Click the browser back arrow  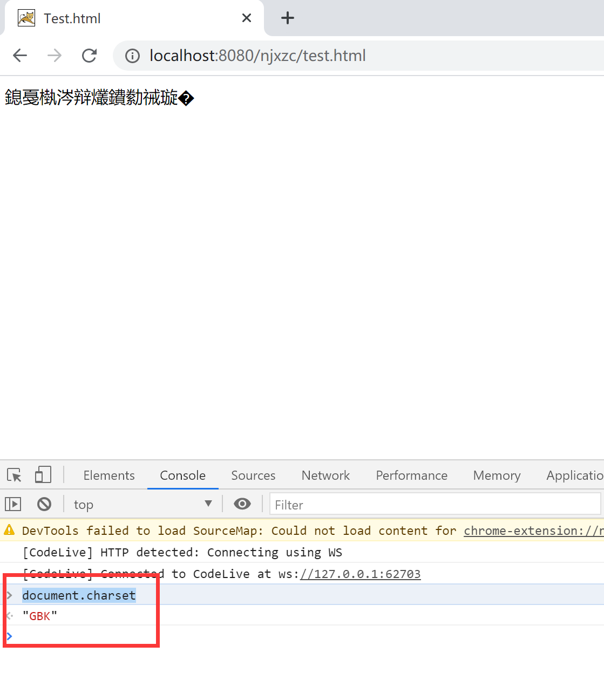[20, 56]
